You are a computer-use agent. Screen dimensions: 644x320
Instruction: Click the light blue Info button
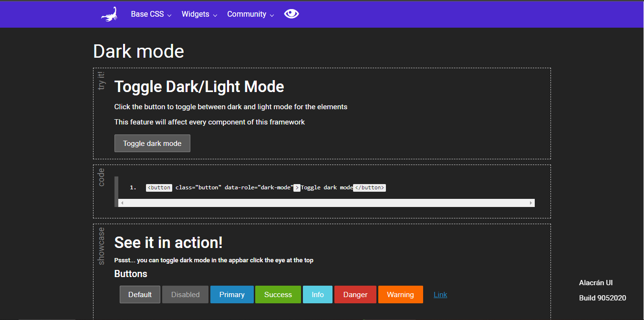[318, 294]
